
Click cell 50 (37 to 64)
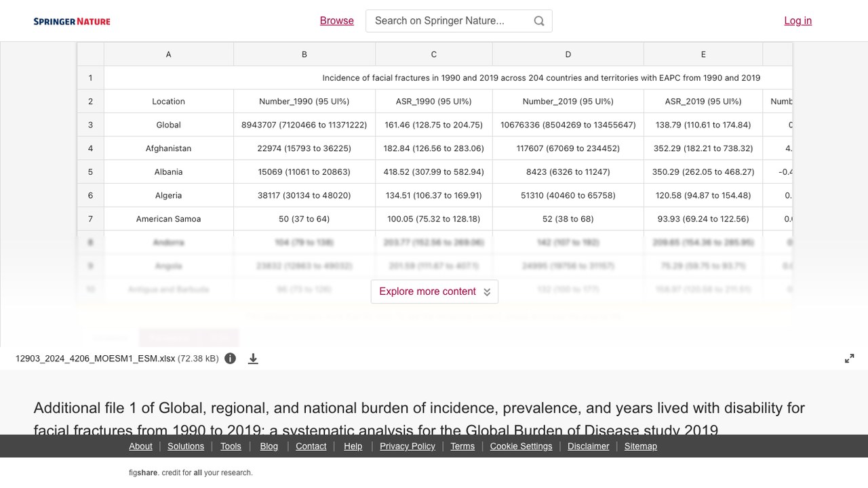point(304,219)
